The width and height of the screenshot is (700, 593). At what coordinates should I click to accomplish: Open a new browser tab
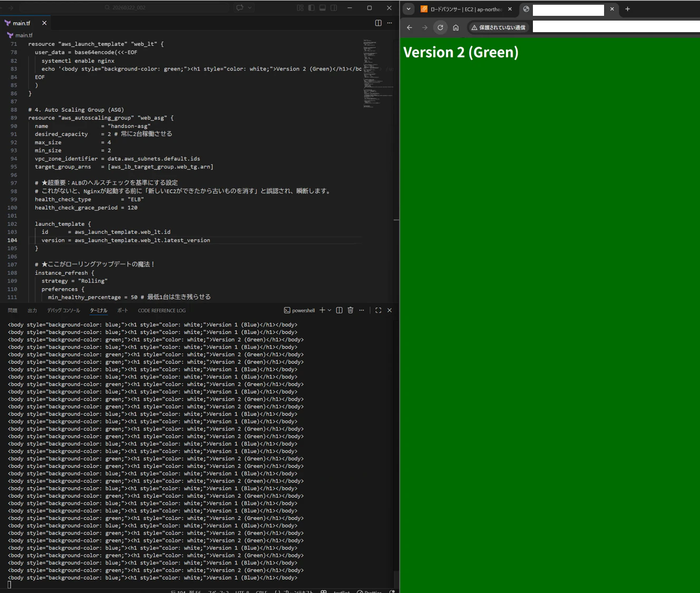click(627, 9)
